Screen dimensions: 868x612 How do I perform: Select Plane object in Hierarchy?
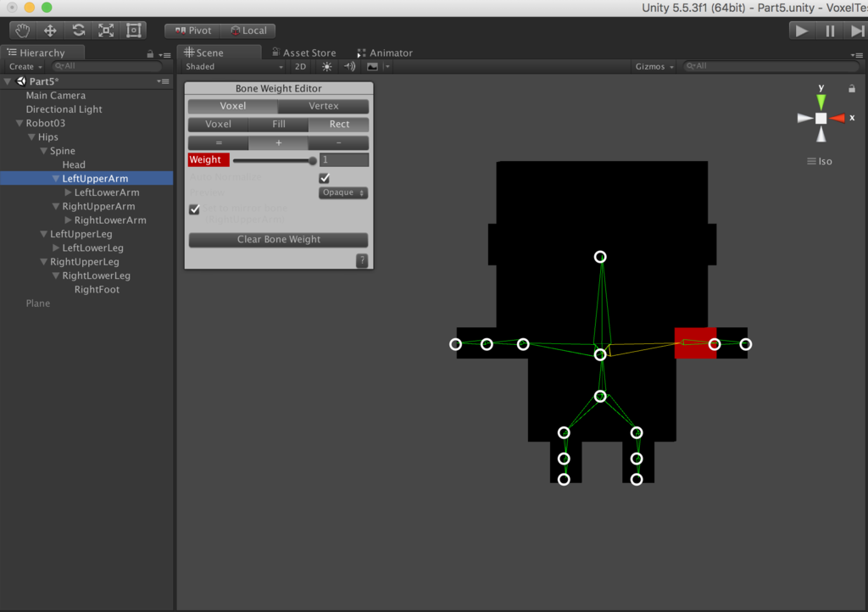point(37,303)
